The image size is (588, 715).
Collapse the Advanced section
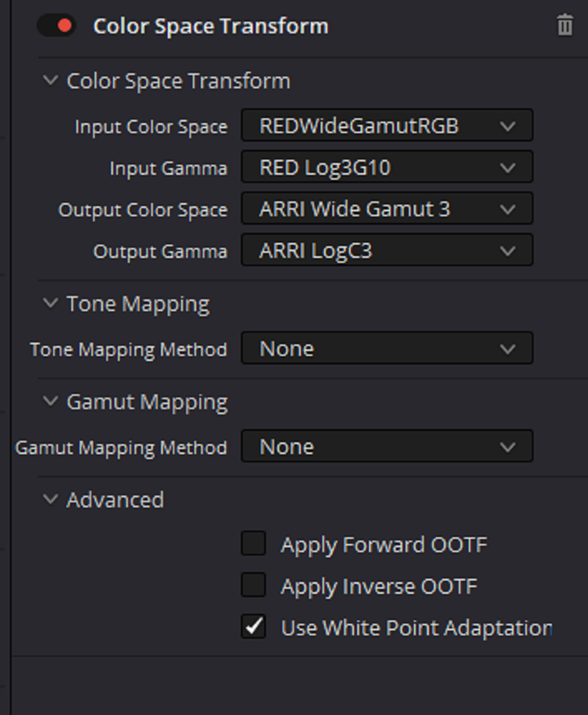50,500
